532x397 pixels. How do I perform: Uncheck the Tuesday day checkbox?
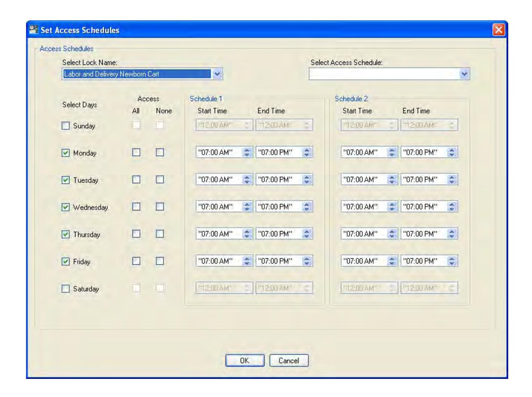click(x=66, y=180)
